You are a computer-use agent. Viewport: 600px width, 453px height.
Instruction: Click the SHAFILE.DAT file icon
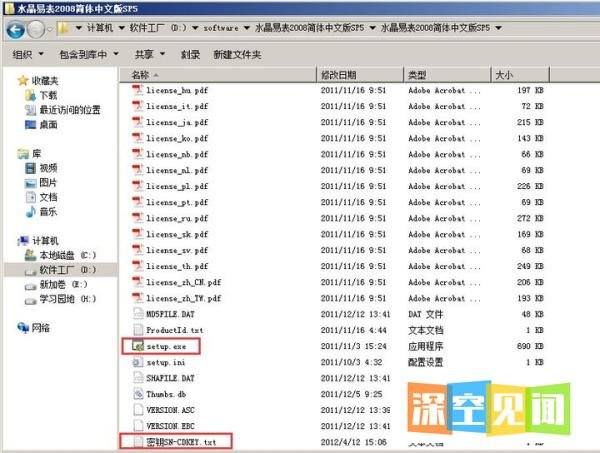(138, 378)
